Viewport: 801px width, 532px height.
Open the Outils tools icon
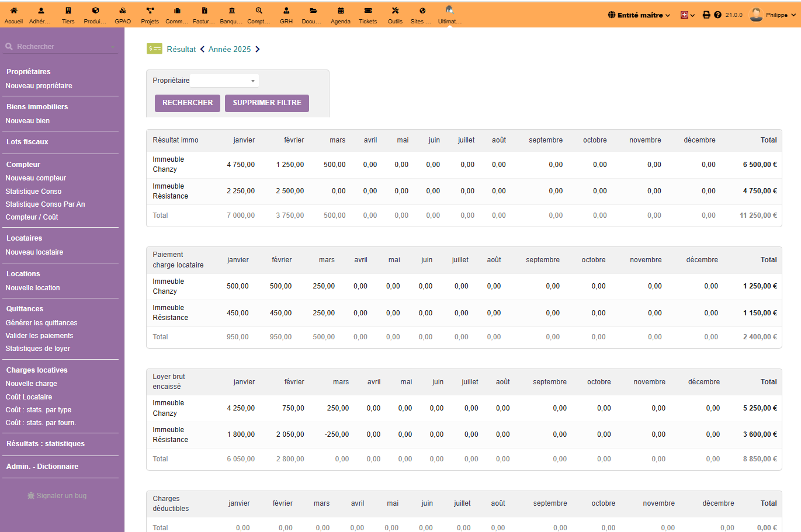click(395, 11)
